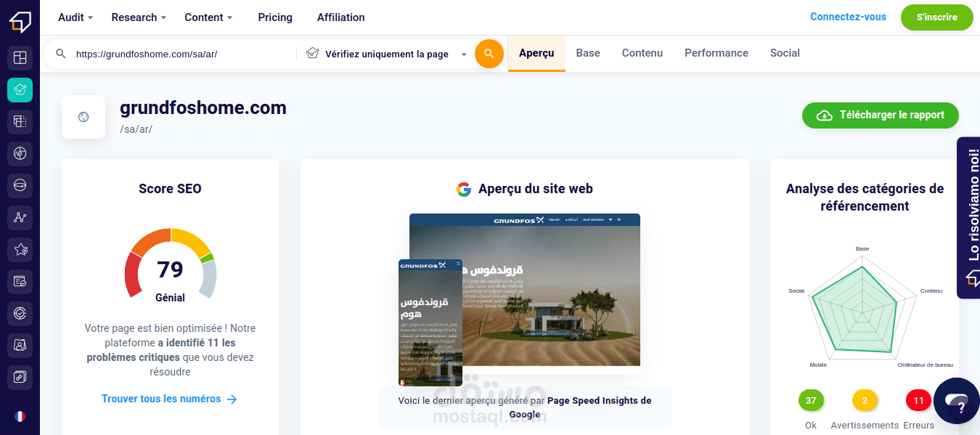Click the desktop website preview thumbnail
Viewport: 980px width, 435px height.
(525, 290)
